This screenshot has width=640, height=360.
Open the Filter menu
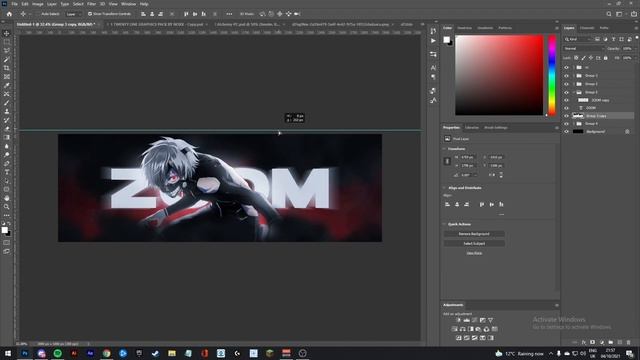(x=91, y=4)
